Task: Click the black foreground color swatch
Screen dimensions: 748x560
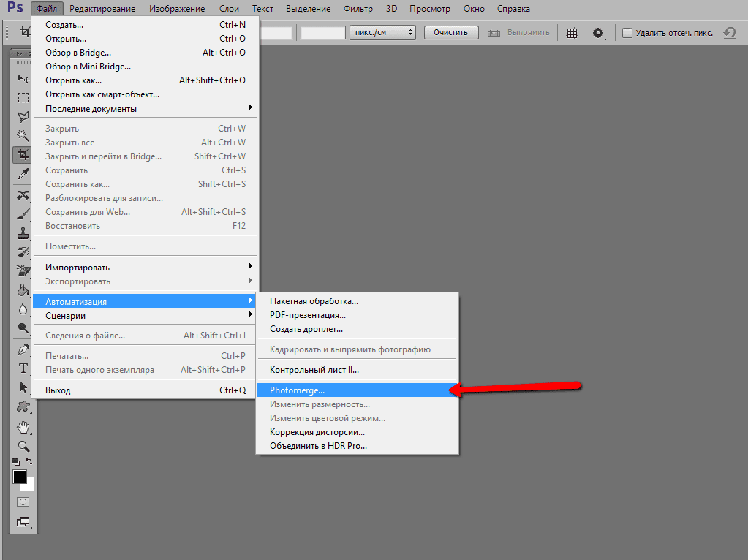Action: [20, 477]
